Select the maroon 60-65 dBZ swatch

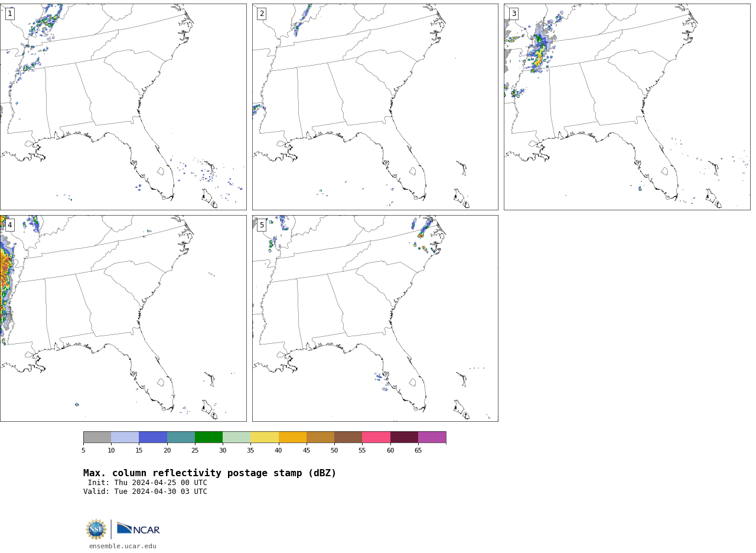click(x=404, y=437)
